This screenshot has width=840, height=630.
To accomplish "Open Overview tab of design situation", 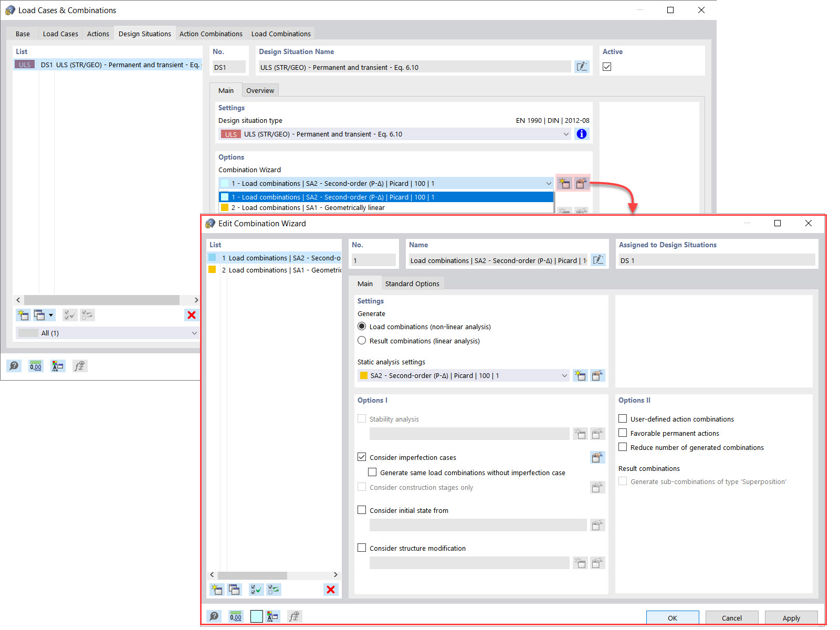I will click(x=260, y=90).
